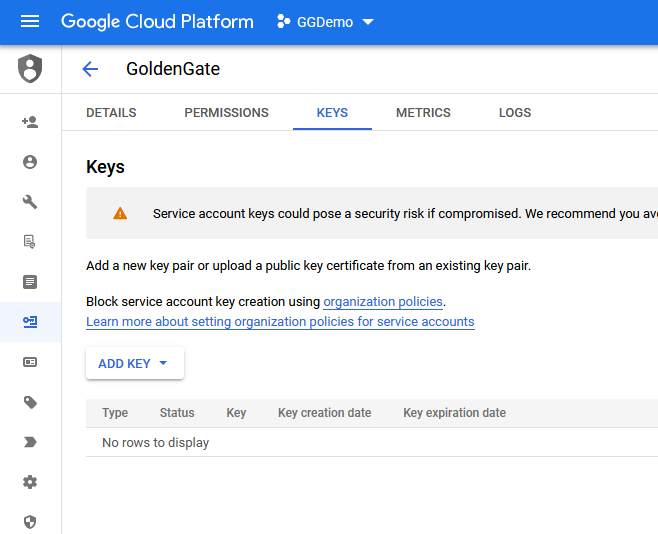Click the wrench troubleshooter icon in sidebar
Viewport: 658px width, 534px height.
click(x=30, y=202)
